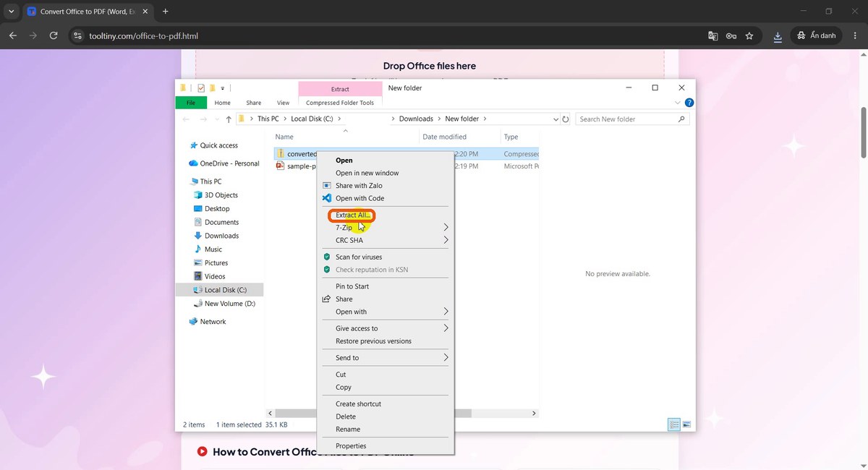Open Quick access in navigation pane
The width and height of the screenshot is (868, 470).
[219, 145]
